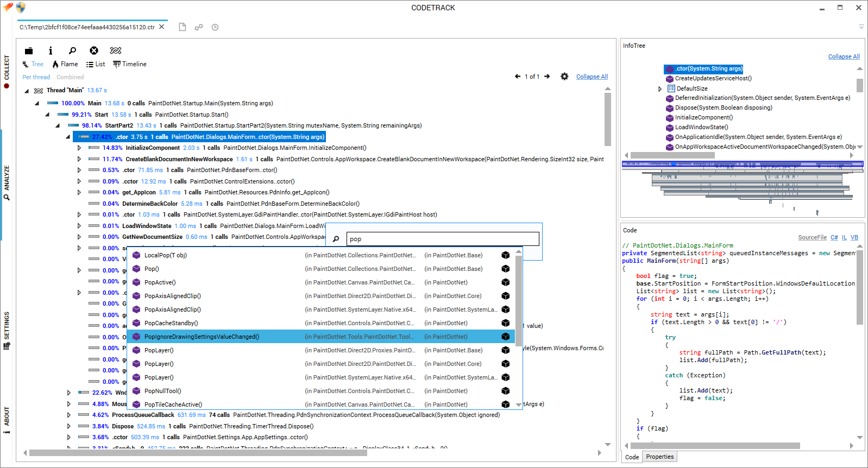Select the Combined mode

coord(70,77)
